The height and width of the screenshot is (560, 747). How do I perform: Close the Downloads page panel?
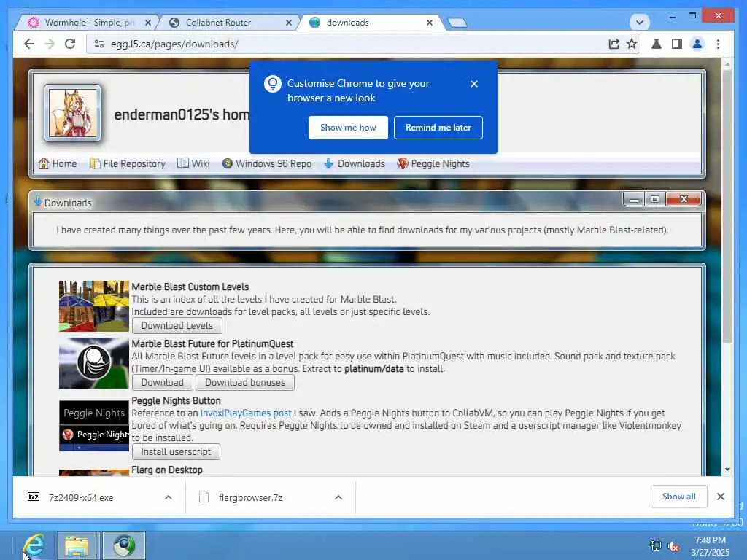(x=684, y=200)
